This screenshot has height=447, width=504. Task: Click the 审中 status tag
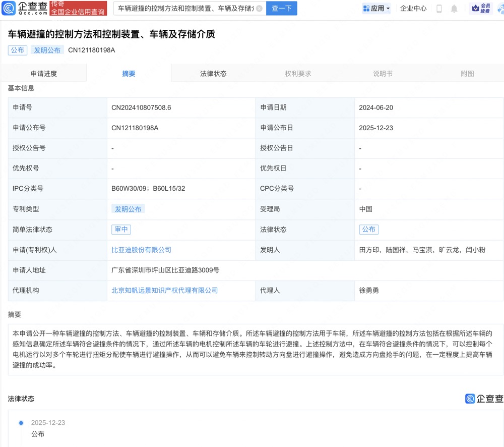point(121,229)
